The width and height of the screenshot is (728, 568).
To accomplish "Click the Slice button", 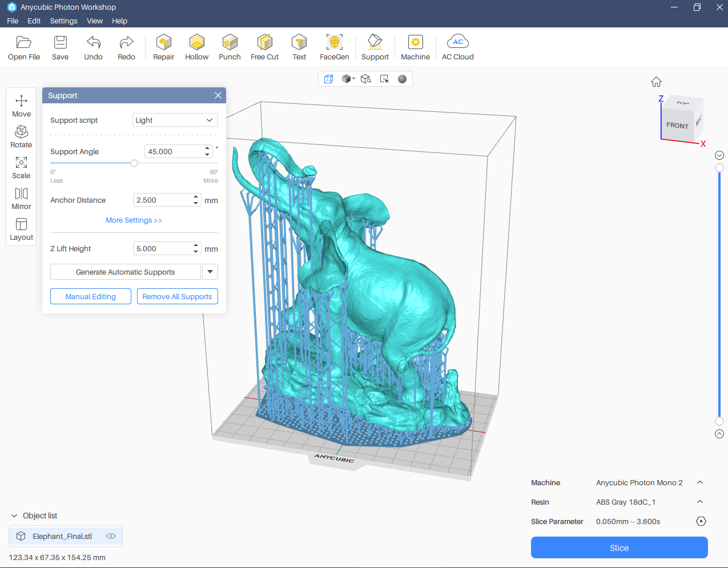I will 619,547.
